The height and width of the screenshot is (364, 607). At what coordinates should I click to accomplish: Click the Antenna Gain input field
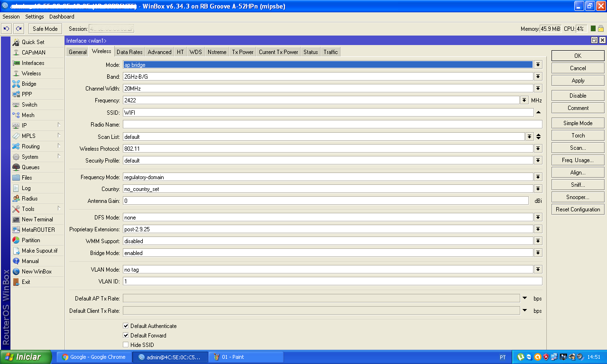pos(325,201)
